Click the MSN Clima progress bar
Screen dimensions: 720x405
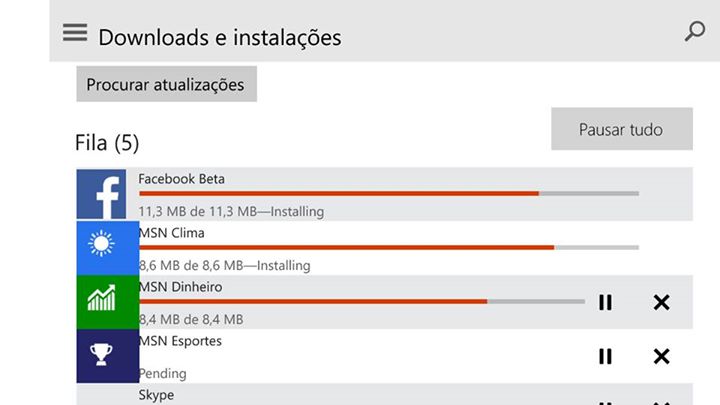click(388, 247)
